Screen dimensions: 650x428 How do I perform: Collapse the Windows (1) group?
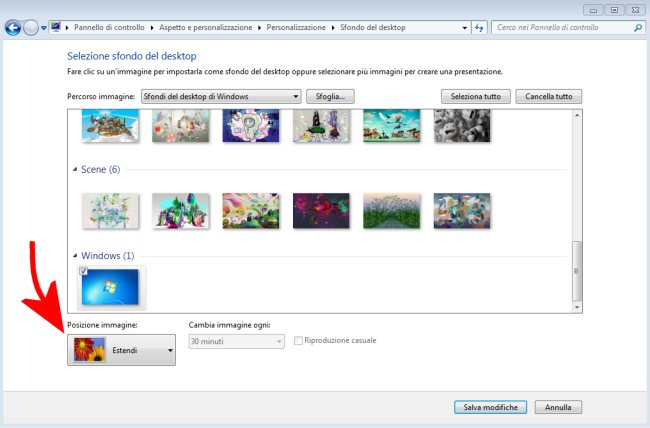click(75, 255)
